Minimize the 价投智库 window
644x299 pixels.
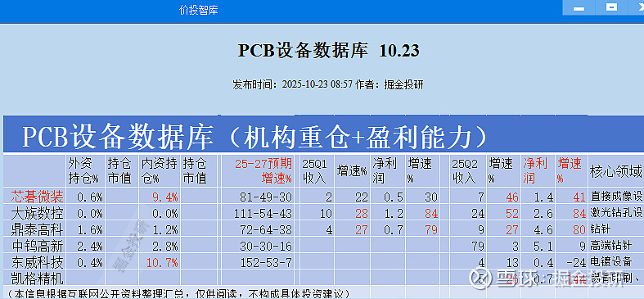(579, 8)
